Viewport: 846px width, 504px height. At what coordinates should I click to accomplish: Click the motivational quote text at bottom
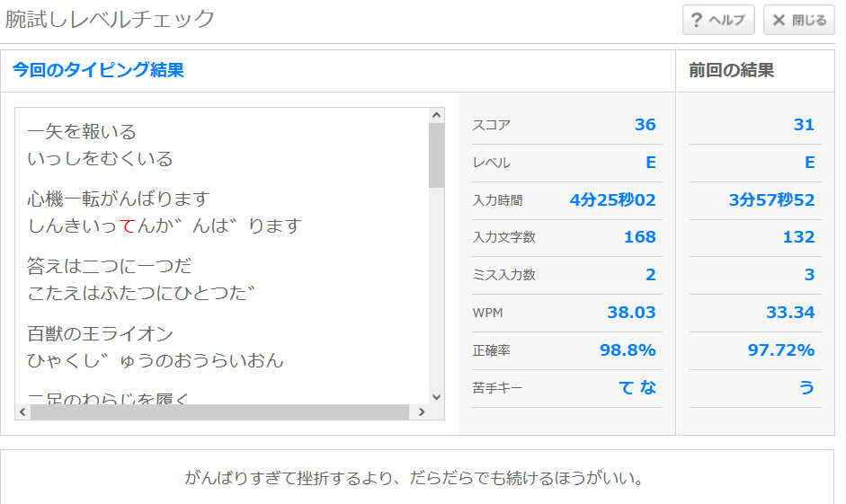point(414,478)
